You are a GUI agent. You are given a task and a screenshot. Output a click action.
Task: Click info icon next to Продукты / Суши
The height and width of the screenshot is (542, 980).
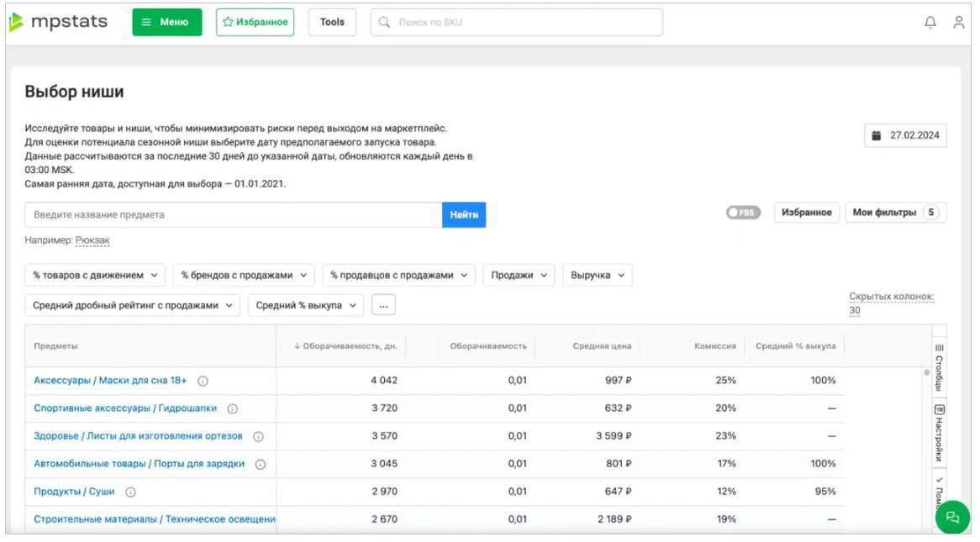[130, 492]
